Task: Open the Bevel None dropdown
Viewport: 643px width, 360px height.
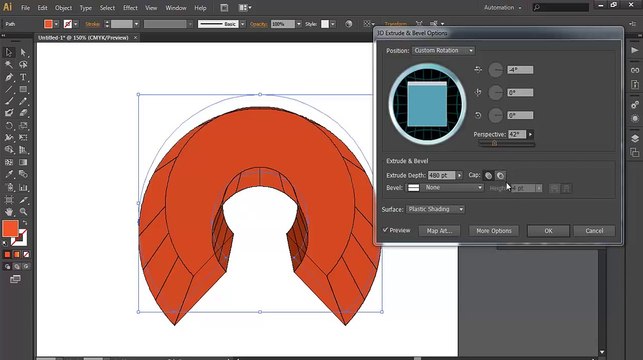Action: tap(445, 187)
